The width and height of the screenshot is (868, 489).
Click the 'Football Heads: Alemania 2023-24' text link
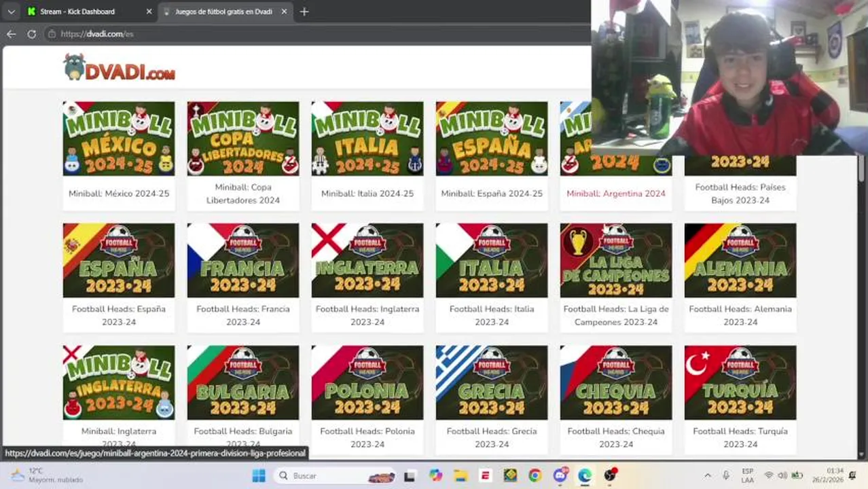click(740, 315)
